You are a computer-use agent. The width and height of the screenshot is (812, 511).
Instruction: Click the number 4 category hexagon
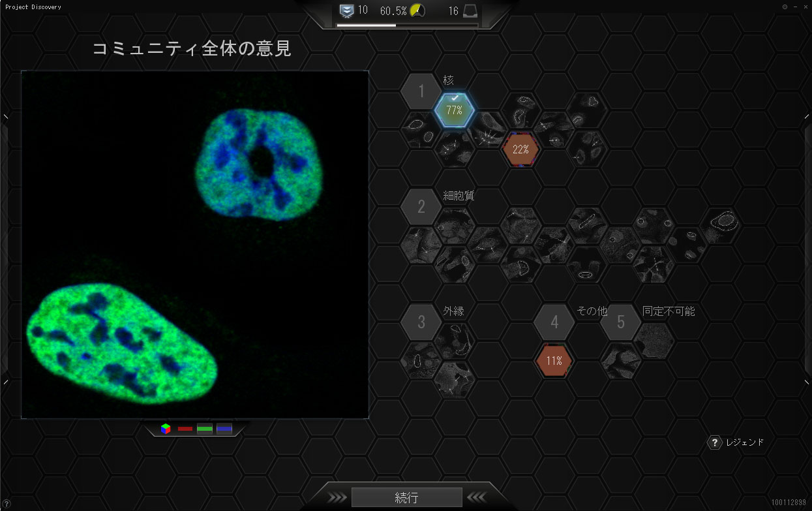tap(554, 322)
